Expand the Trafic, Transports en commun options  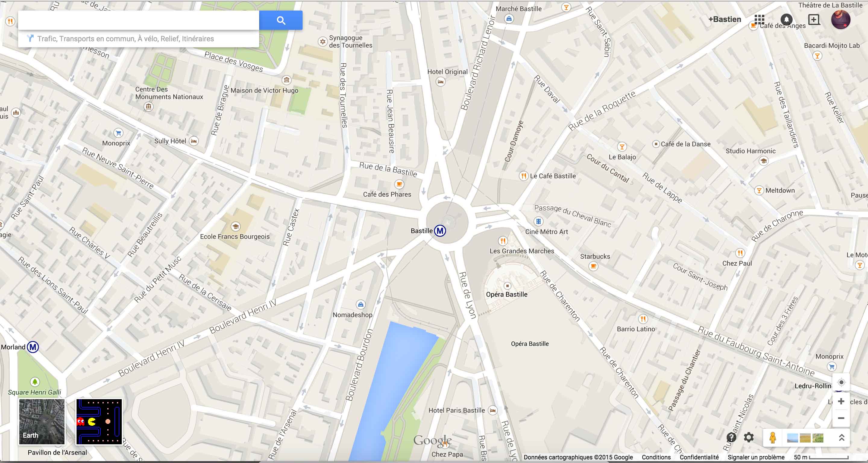tap(125, 39)
